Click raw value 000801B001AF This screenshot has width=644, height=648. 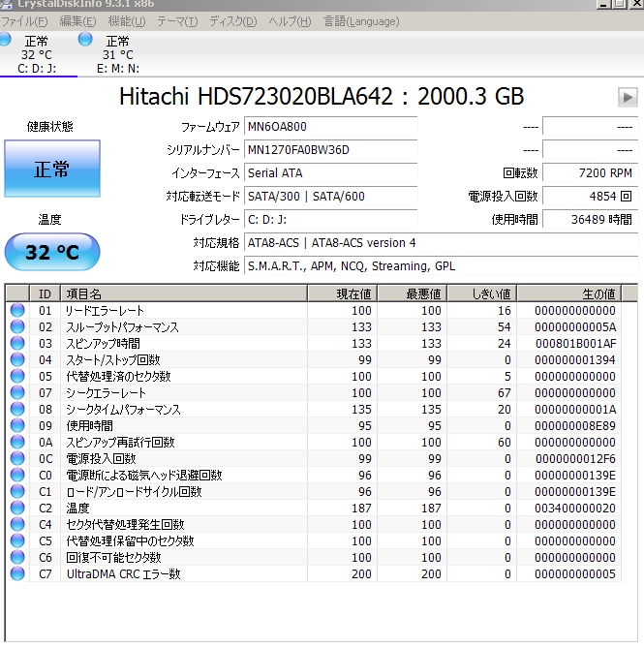click(575, 344)
